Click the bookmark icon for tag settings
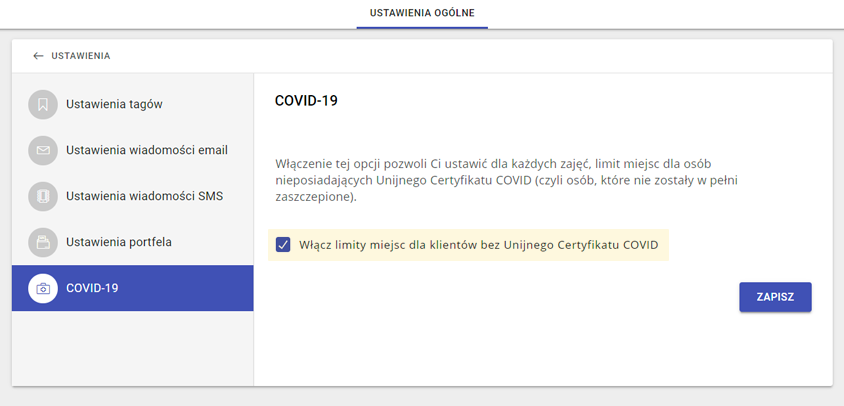Image resolution: width=844 pixels, height=406 pixels. pos(43,104)
